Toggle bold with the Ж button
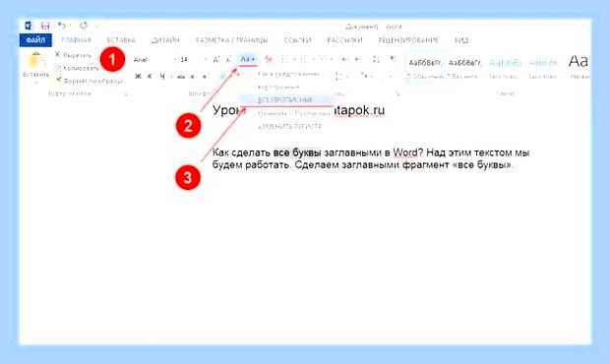Image resolution: width=610 pixels, height=364 pixels. pos(138,77)
